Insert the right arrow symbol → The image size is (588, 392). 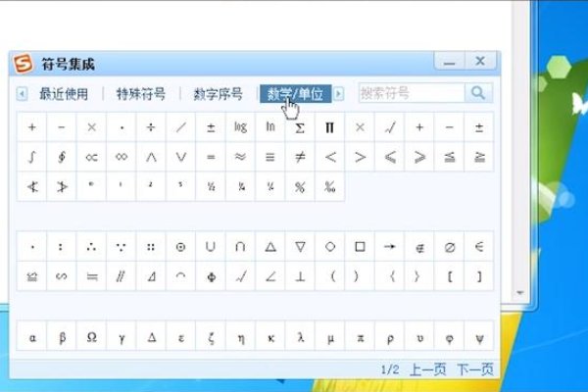point(390,247)
